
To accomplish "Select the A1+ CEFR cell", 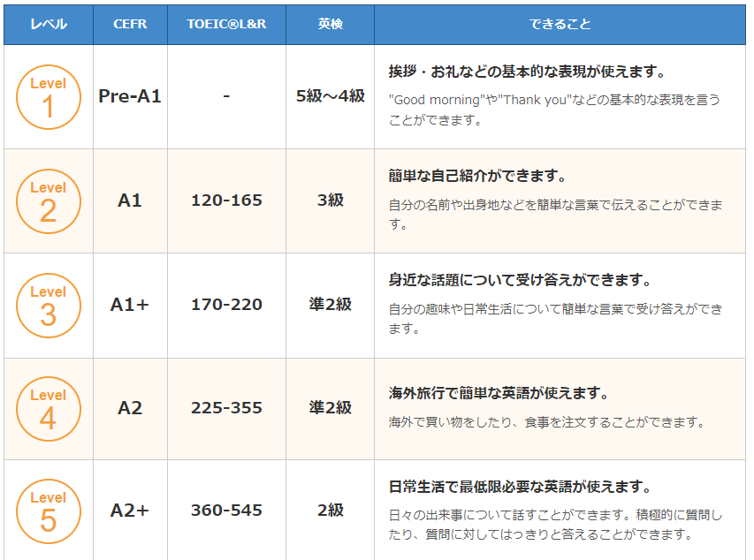I will coord(130,305).
